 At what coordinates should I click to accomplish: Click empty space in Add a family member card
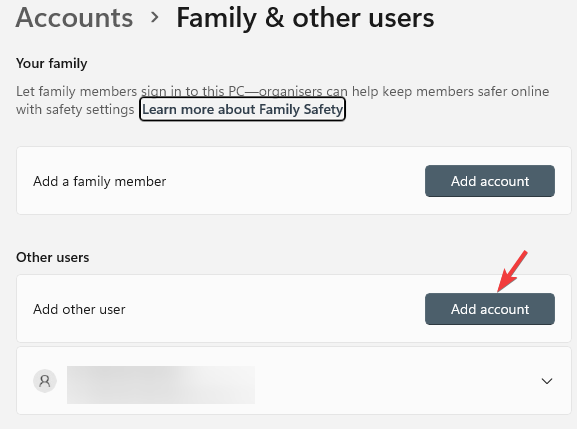point(294,181)
